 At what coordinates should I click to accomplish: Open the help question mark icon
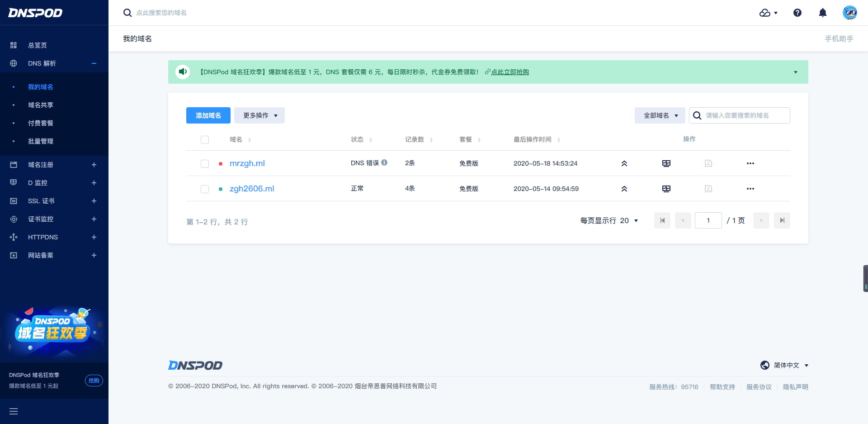(x=797, y=13)
